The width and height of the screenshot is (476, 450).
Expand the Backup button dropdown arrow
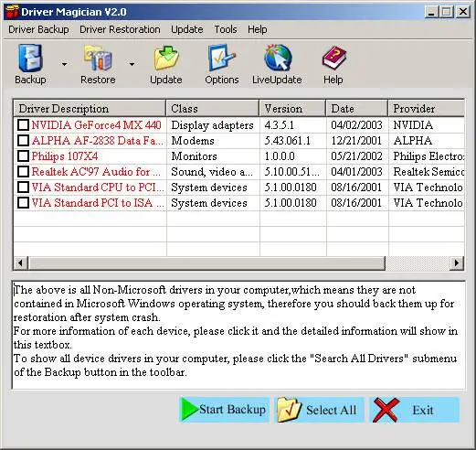click(x=64, y=64)
